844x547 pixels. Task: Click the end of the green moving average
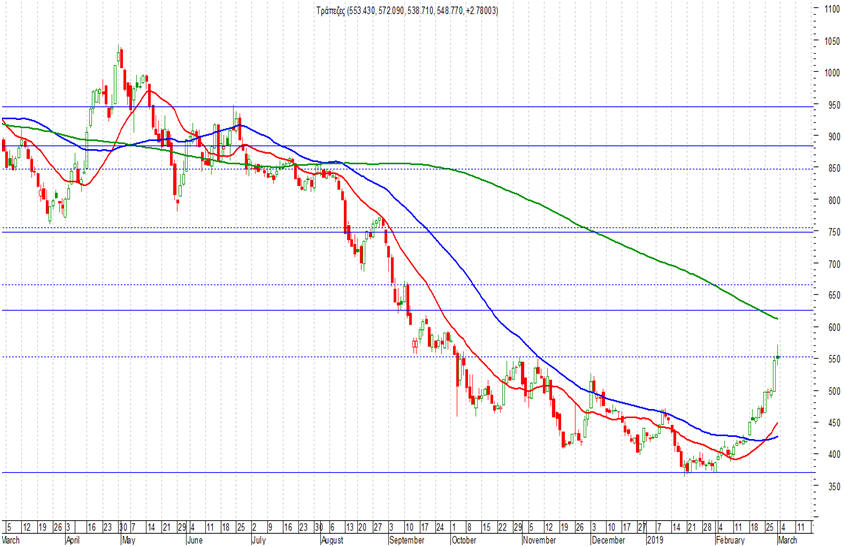point(777,319)
